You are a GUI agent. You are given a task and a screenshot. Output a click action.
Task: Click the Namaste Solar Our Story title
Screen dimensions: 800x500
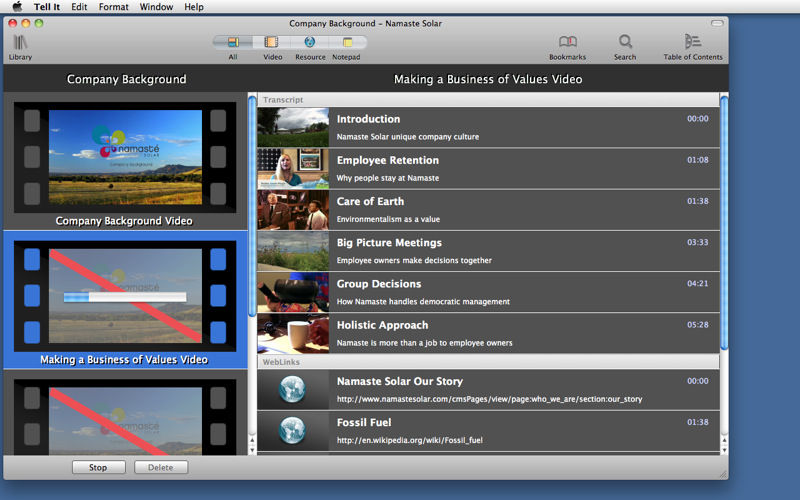400,381
